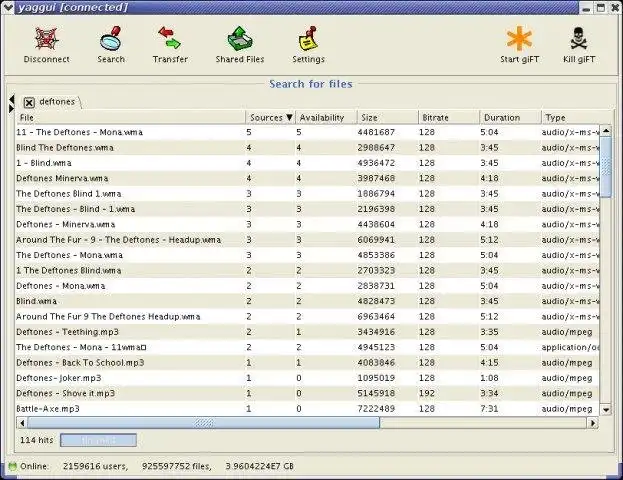Click size value 7222489
Screen dimensions: 623x480
pos(376,409)
